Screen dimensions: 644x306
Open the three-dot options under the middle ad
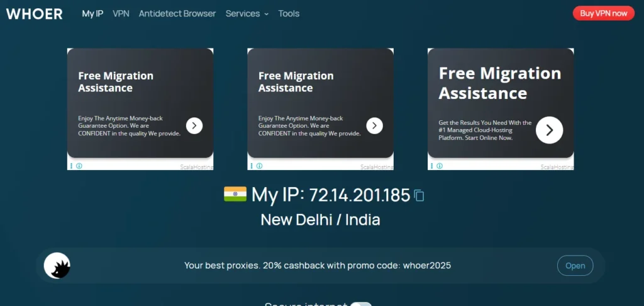[x=252, y=166]
